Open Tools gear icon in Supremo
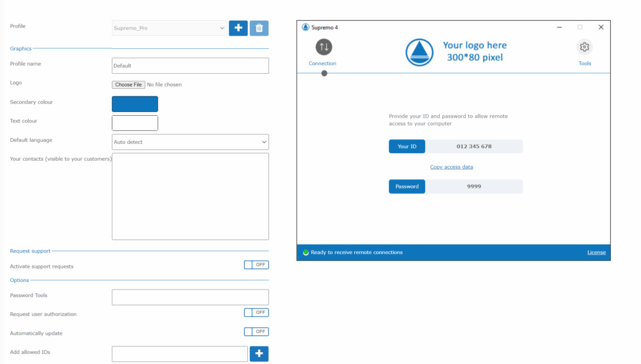641x364 pixels. tap(585, 47)
